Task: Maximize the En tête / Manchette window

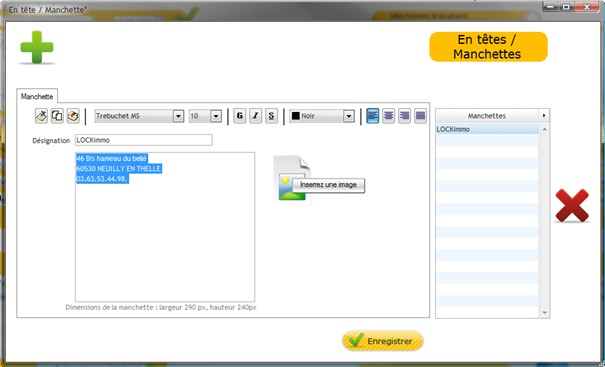Action: tap(566, 7)
